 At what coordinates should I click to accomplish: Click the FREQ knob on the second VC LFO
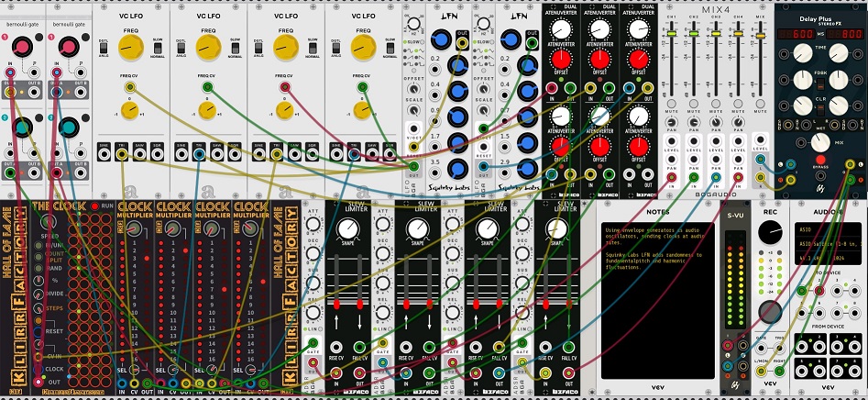(x=208, y=48)
